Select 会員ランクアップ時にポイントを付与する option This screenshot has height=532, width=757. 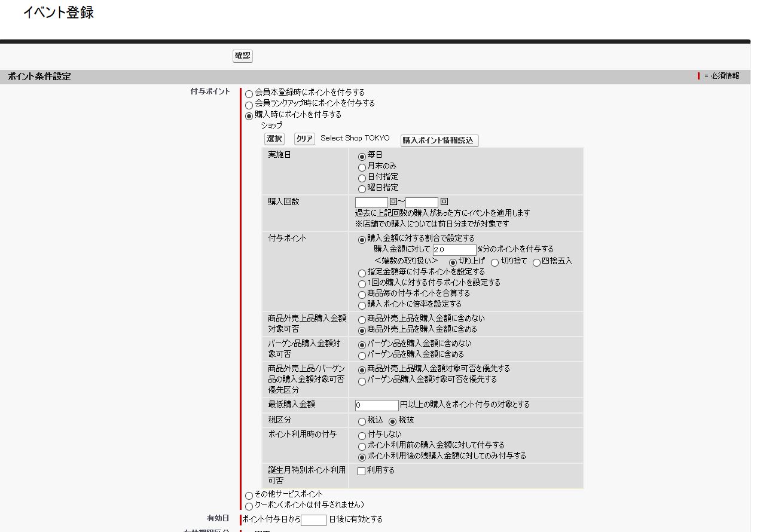coord(249,105)
